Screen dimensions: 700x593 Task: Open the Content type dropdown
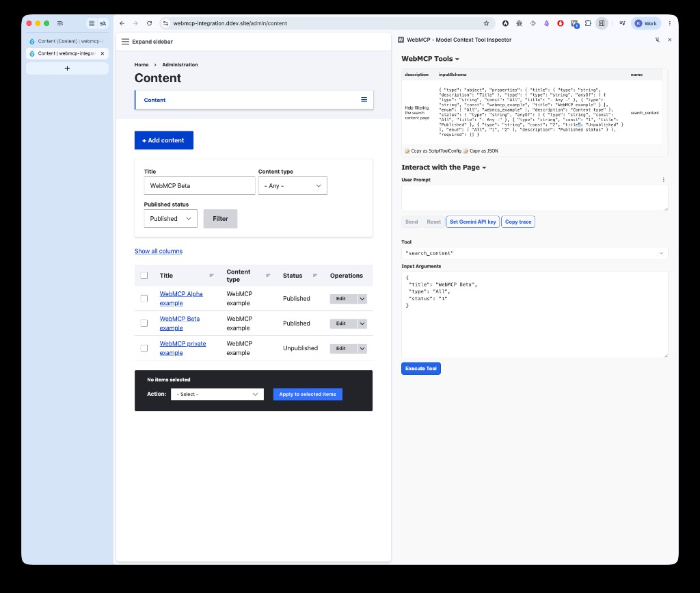[293, 186]
